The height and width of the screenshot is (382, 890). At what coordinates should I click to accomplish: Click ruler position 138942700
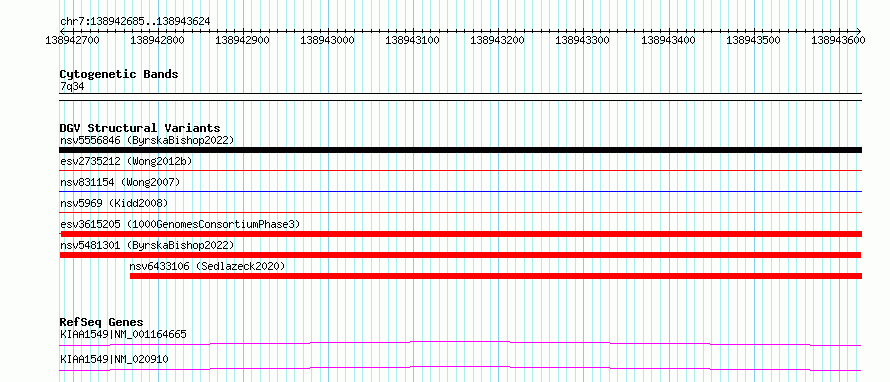click(72, 40)
